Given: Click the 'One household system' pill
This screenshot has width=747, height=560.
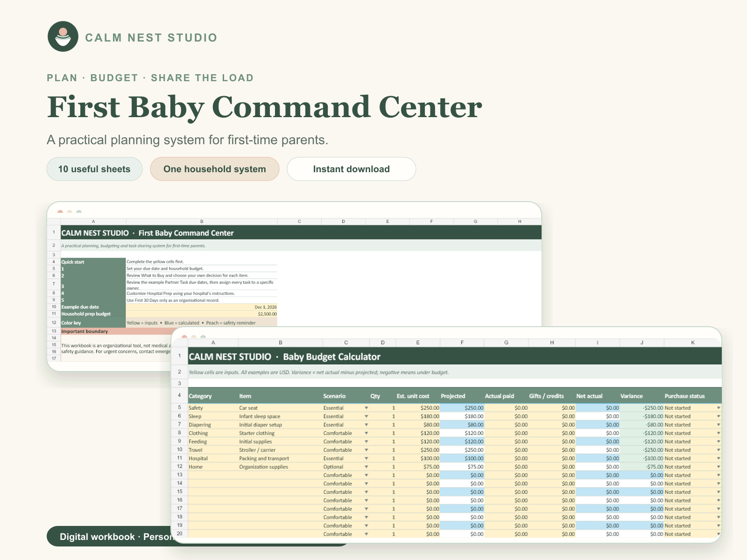Looking at the screenshot, I should coord(215,169).
